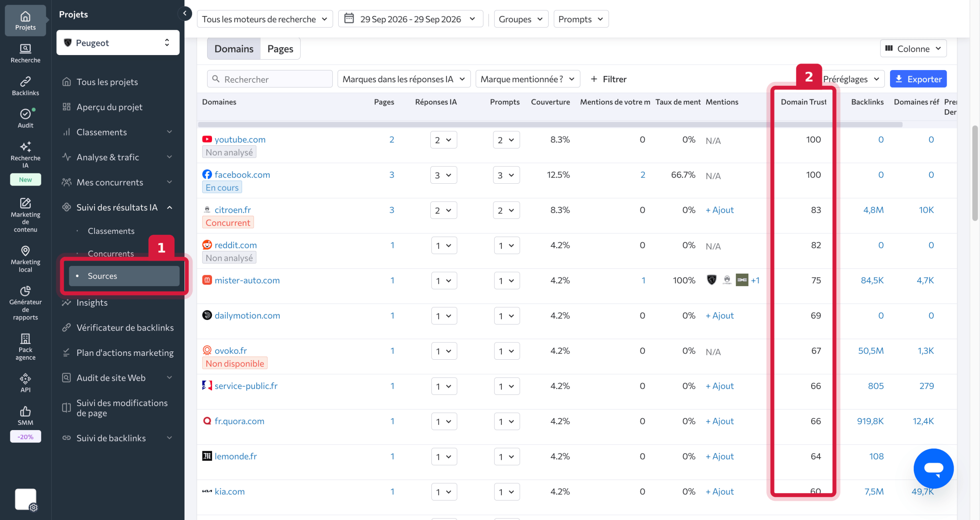Collapse the sidebar with the chevron arrow
This screenshot has width=980, height=520.
point(185,13)
